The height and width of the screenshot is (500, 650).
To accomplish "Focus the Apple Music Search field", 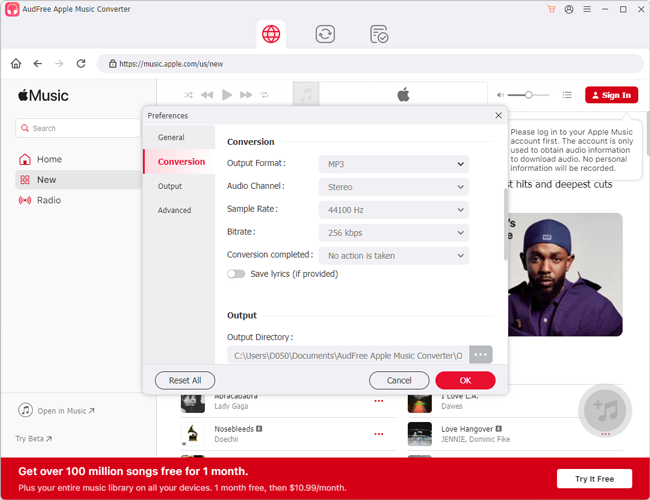I will coord(78,128).
